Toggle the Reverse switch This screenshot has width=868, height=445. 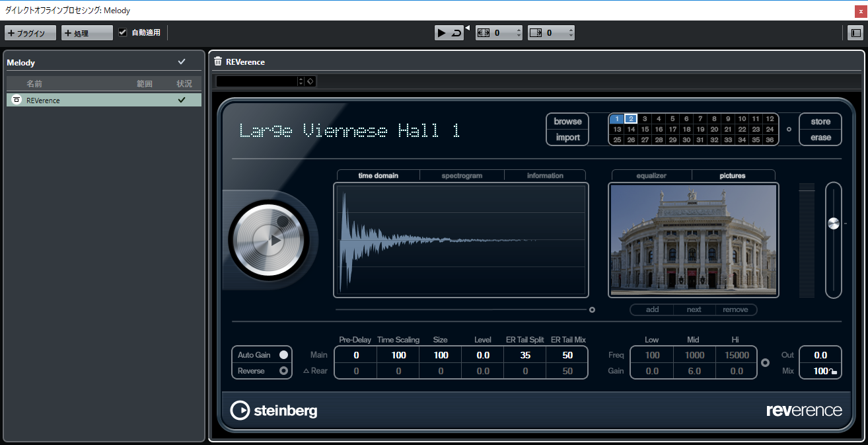283,371
